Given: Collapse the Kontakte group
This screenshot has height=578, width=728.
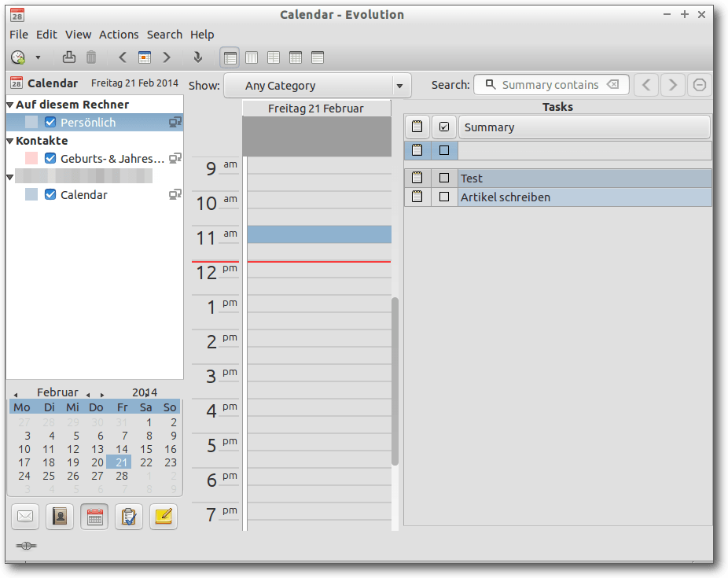Looking at the screenshot, I should (9, 141).
